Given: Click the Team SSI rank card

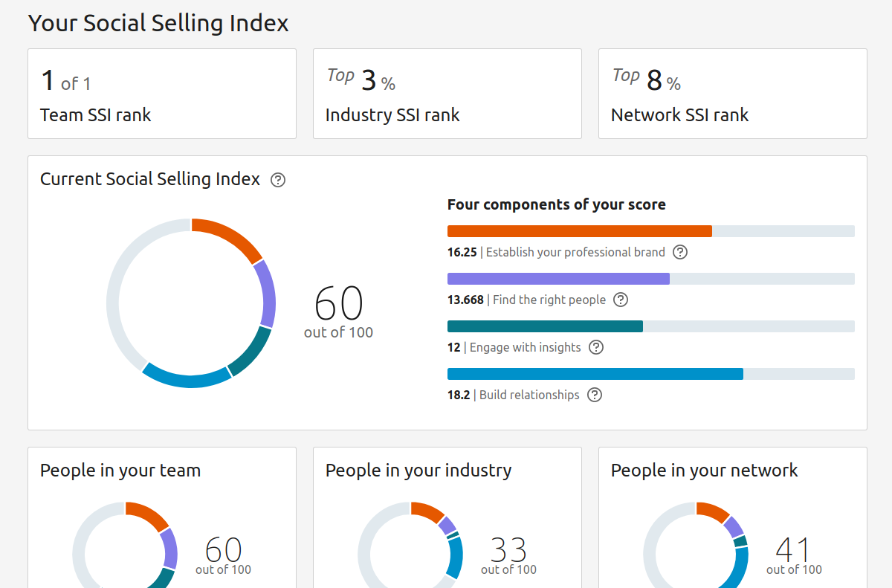Looking at the screenshot, I should pyautogui.click(x=162, y=94).
